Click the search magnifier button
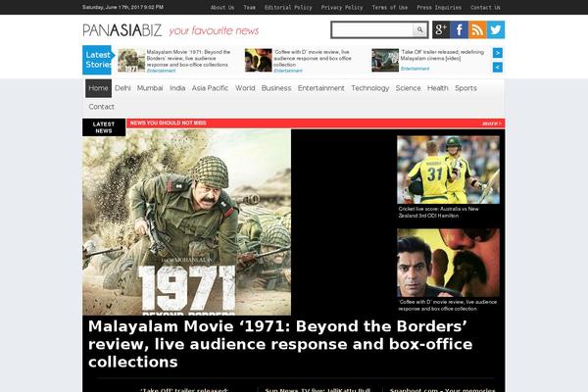This screenshot has height=392, width=588. pyautogui.click(x=419, y=29)
